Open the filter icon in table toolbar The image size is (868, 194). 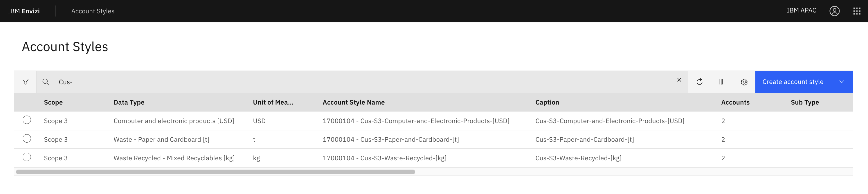pyautogui.click(x=25, y=82)
